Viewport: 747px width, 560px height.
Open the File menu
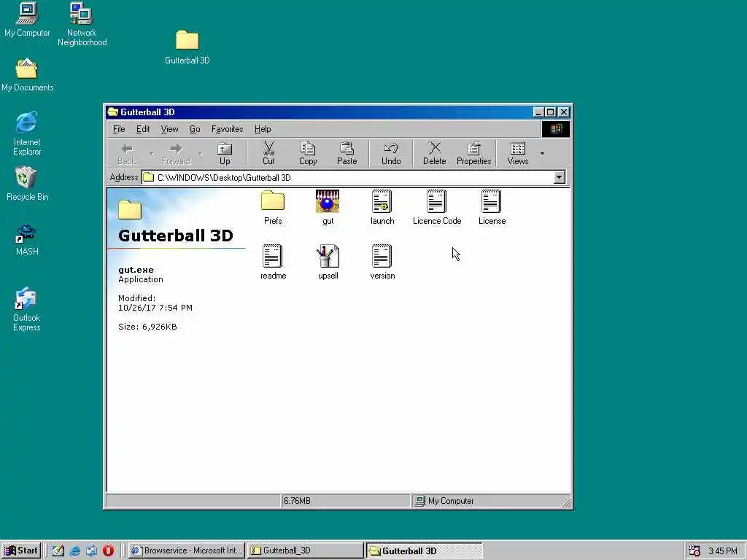[x=119, y=129]
